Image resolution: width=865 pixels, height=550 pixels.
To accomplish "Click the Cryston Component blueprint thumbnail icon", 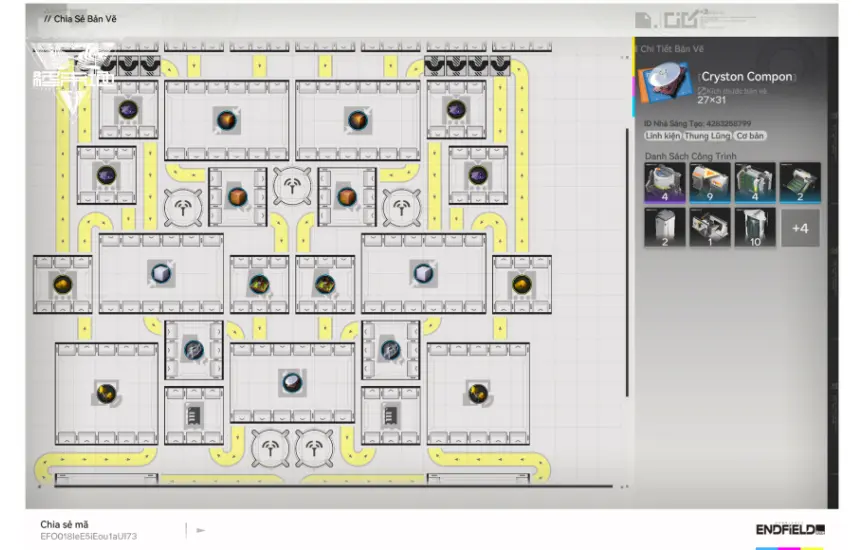I will click(665, 83).
